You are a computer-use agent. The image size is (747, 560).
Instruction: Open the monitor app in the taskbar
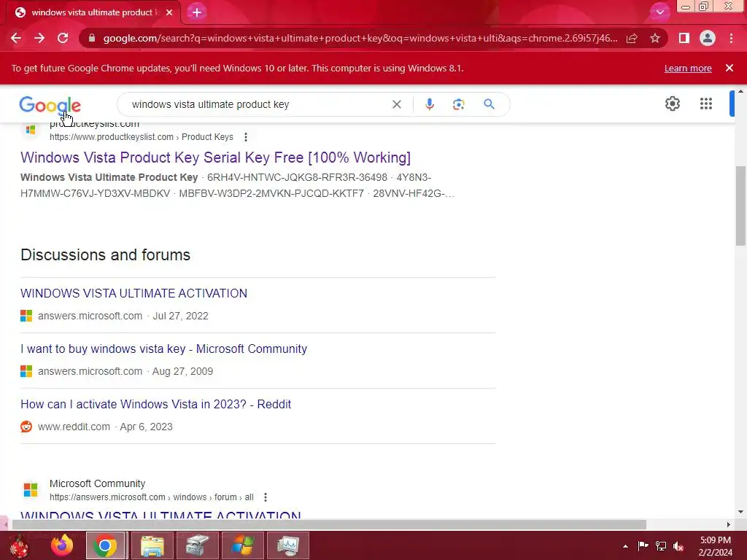point(287,545)
